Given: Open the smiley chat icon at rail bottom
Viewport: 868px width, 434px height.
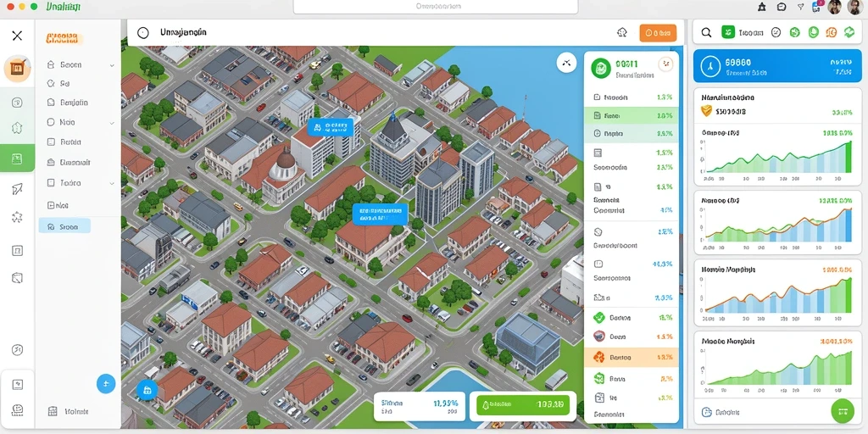Looking at the screenshot, I should (17, 409).
